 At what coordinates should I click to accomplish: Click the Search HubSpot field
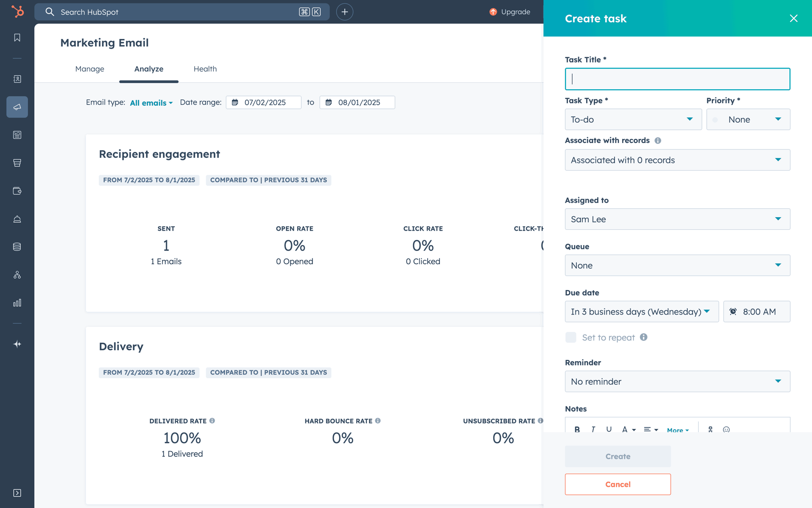click(x=182, y=12)
